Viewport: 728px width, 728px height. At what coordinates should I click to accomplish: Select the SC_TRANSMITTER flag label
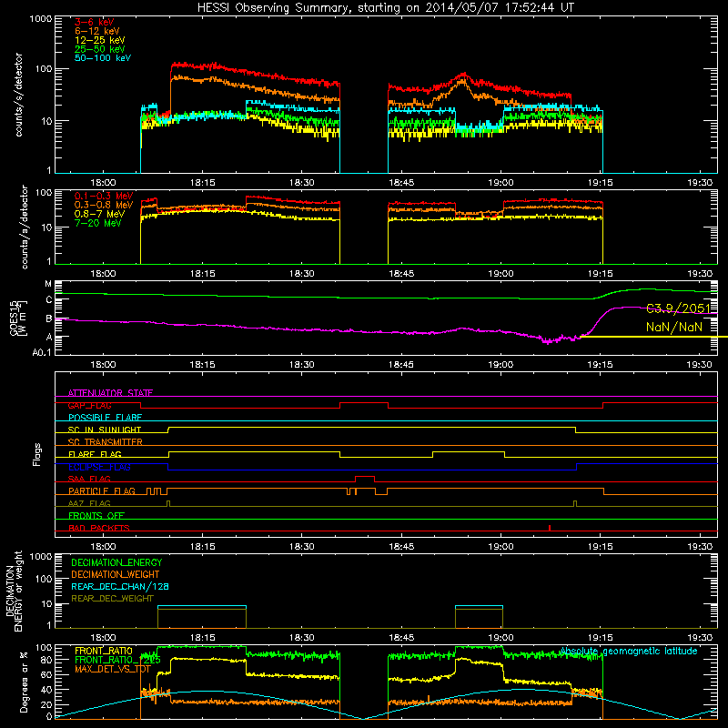pos(106,442)
